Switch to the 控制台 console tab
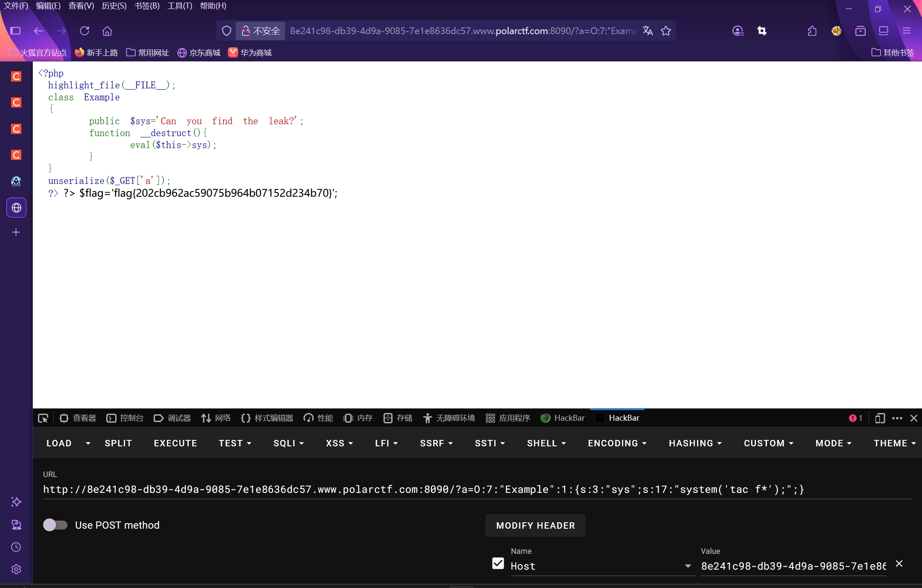The height and width of the screenshot is (588, 922). (x=125, y=418)
